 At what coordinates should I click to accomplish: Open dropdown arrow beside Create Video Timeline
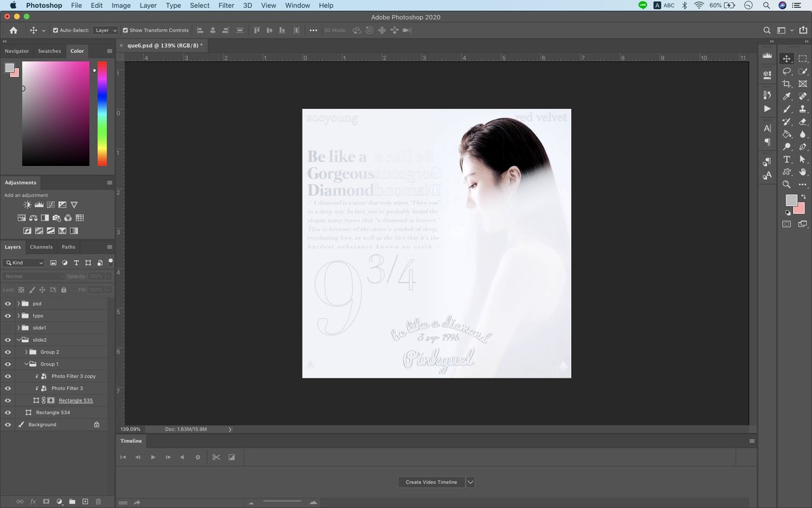[x=470, y=482]
